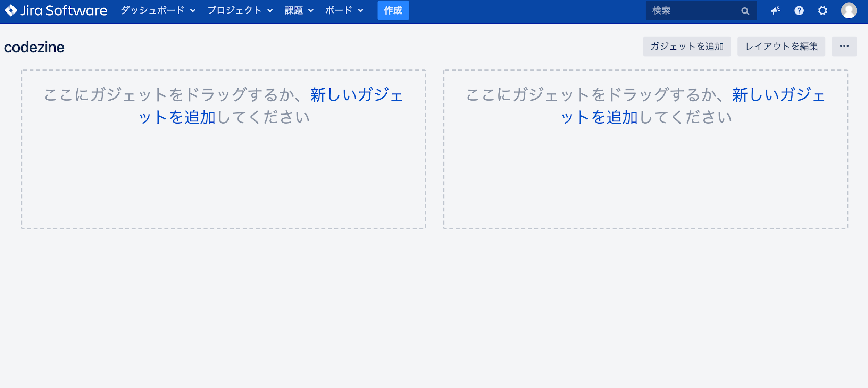Screen dimensions: 868x388
Task: Open the three-dots more actions menu
Action: (x=844, y=47)
